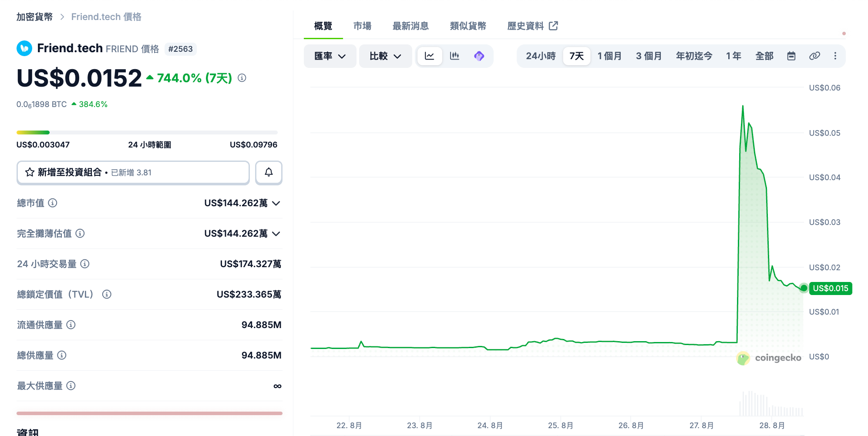
Task: Switch to the 概覽 tab
Action: 323,26
